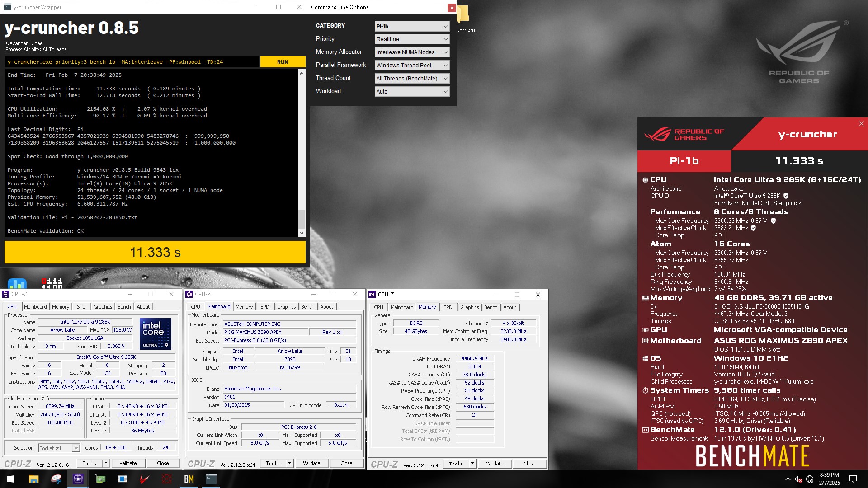
Task: Open the taskbar clock showing 8:39 PM
Action: coord(829,479)
